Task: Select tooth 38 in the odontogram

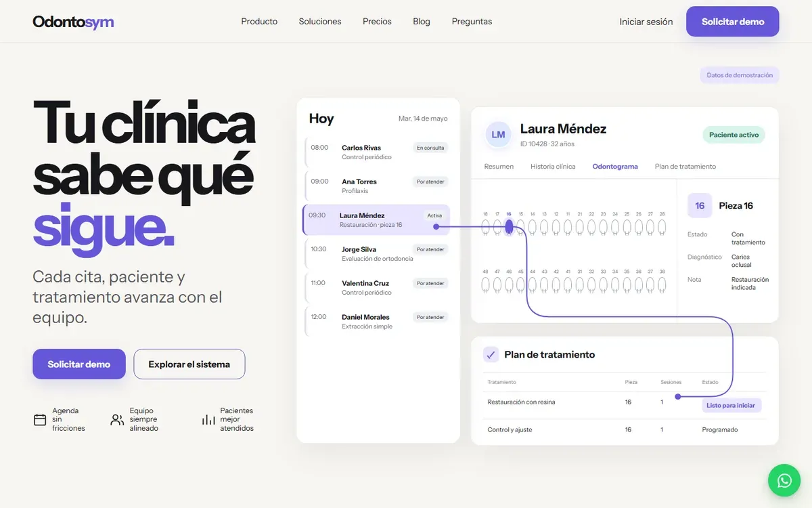Action: pos(662,284)
